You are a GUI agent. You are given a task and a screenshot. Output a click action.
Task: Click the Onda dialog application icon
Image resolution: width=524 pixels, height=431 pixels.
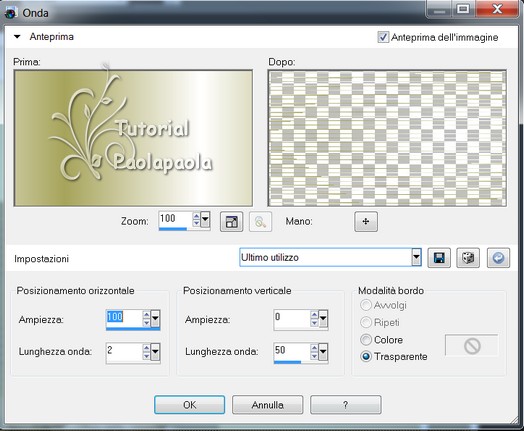(11, 13)
